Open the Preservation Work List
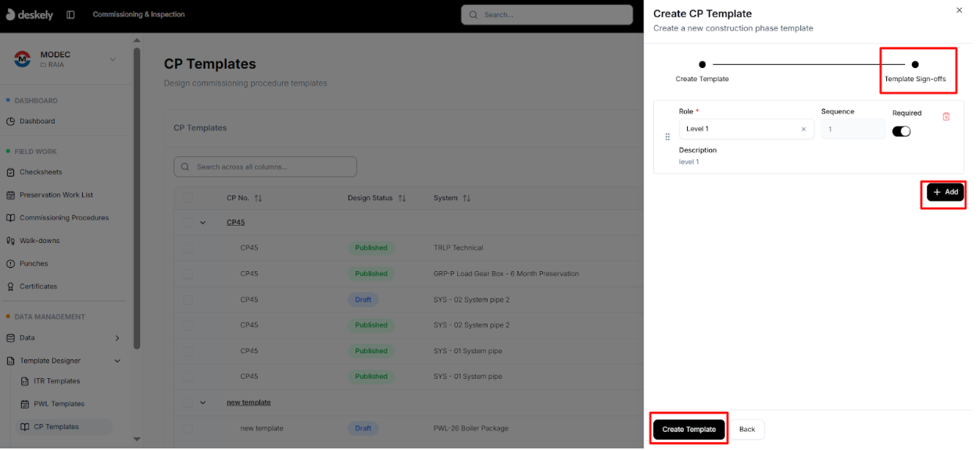 [55, 195]
